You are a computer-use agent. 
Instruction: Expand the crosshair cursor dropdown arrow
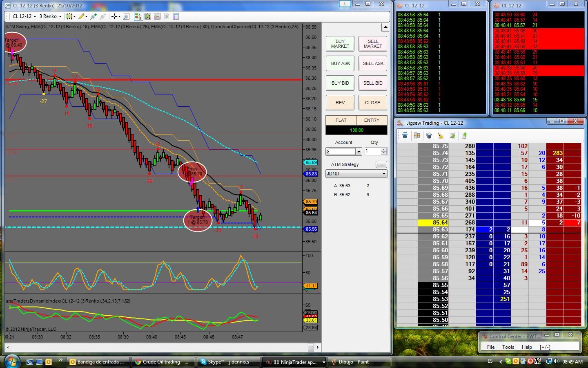(119, 16)
